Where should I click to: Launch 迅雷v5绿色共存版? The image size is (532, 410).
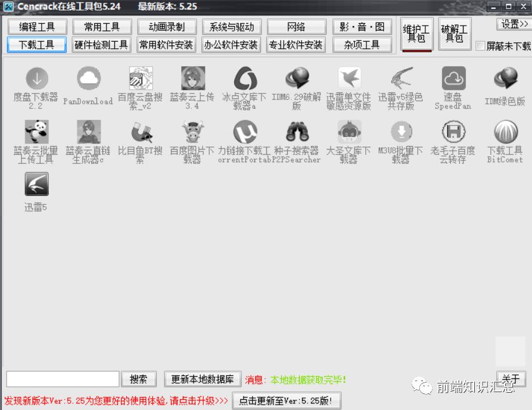coord(402,79)
